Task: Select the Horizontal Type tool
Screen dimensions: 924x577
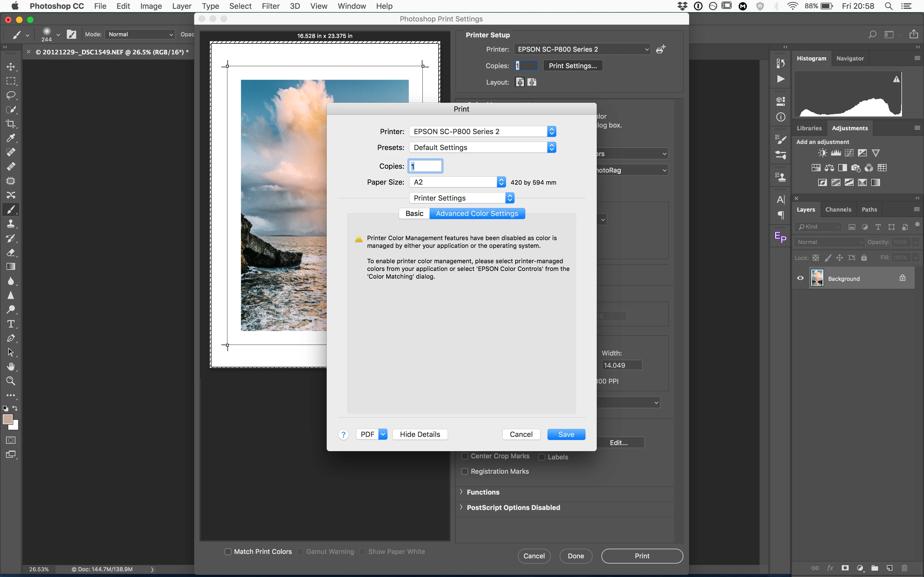Action: [11, 324]
